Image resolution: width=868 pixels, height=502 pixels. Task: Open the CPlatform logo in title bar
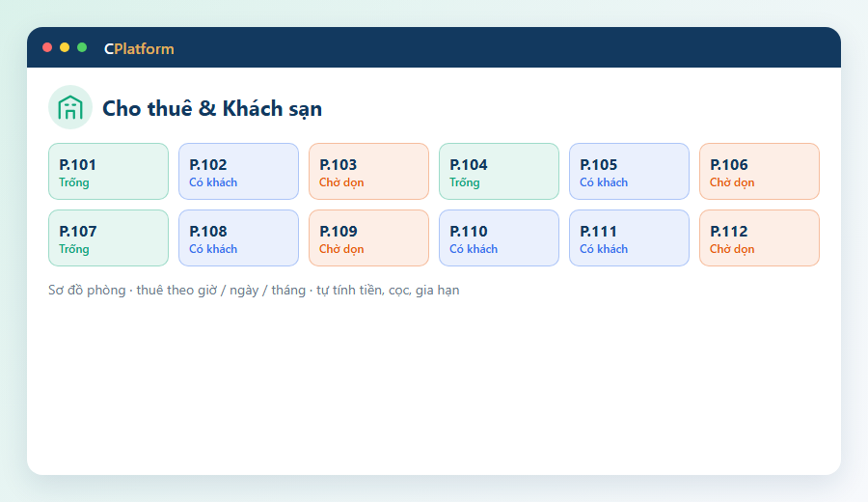click(x=139, y=49)
